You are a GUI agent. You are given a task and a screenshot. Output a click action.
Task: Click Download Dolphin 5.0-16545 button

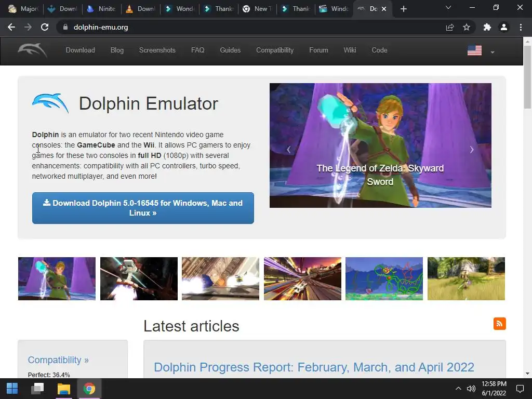click(143, 208)
